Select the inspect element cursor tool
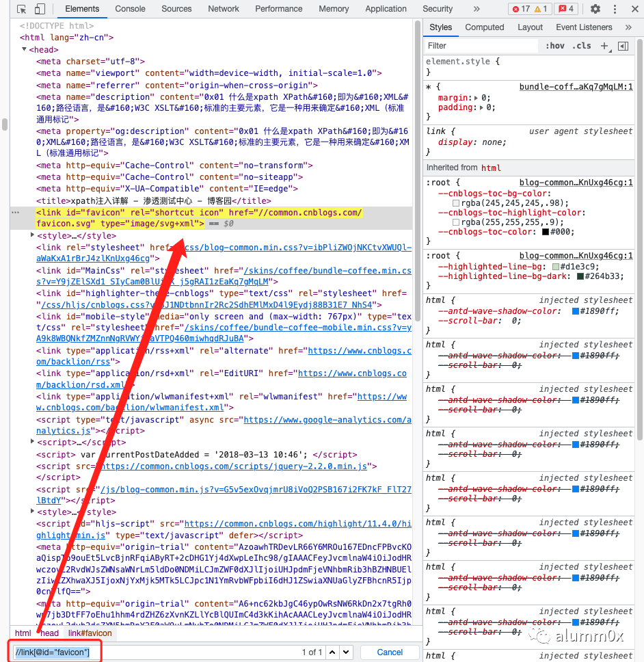Screen dimensions: 644x662 pyautogui.click(x=21, y=9)
